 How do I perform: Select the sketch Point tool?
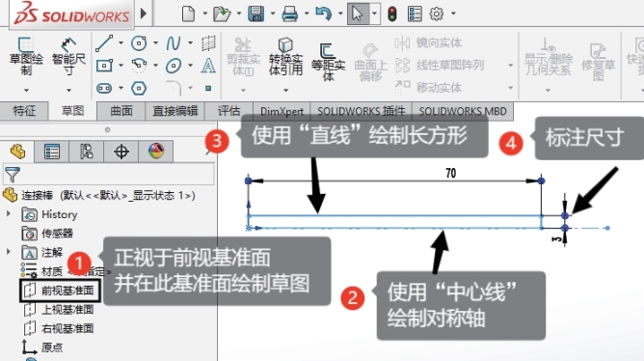[x=208, y=88]
